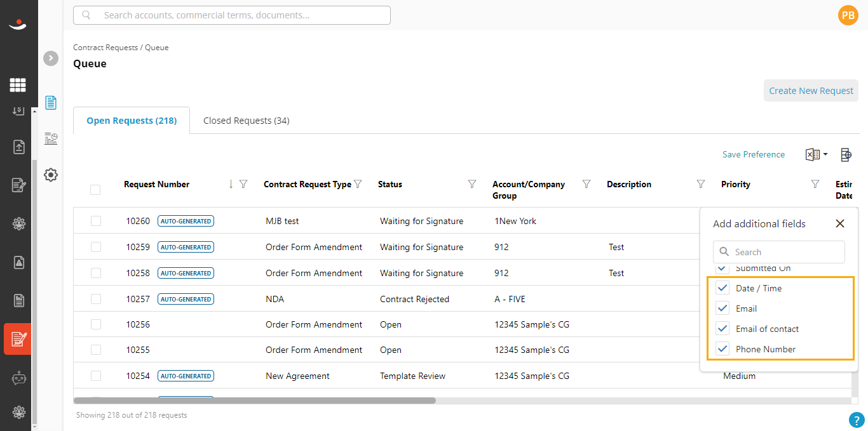
Task: Open the blue help question mark
Action: 857,420
